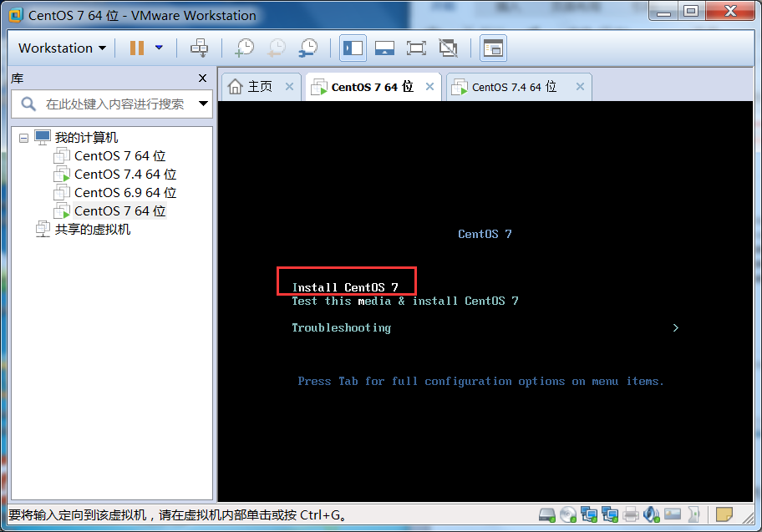Screen dimensions: 762x532
Task: Click the CD/DVD drive status icon
Action: click(567, 514)
